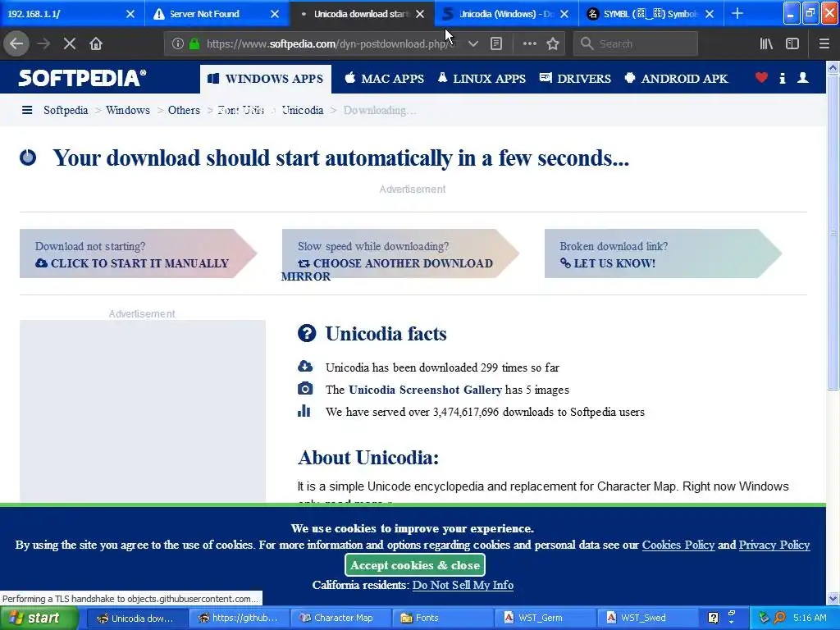This screenshot has height=630, width=840.
Task: Stop loading the page with the X button
Action: pyautogui.click(x=70, y=43)
